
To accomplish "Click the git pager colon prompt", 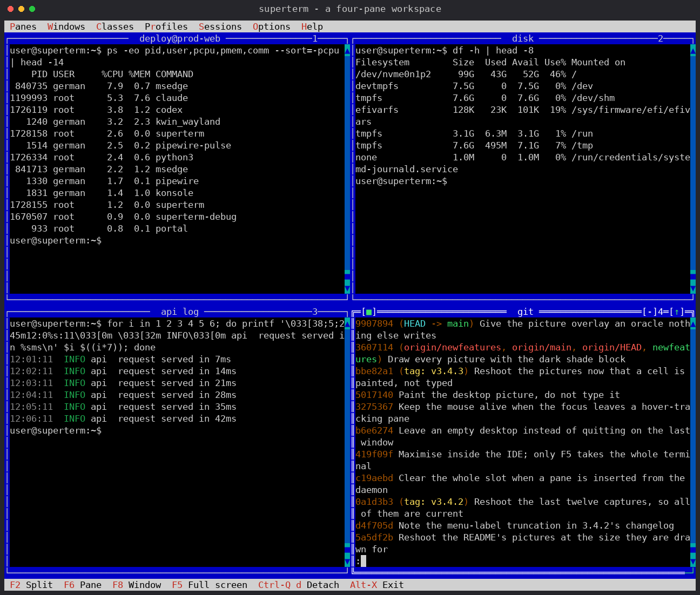I will [358, 561].
